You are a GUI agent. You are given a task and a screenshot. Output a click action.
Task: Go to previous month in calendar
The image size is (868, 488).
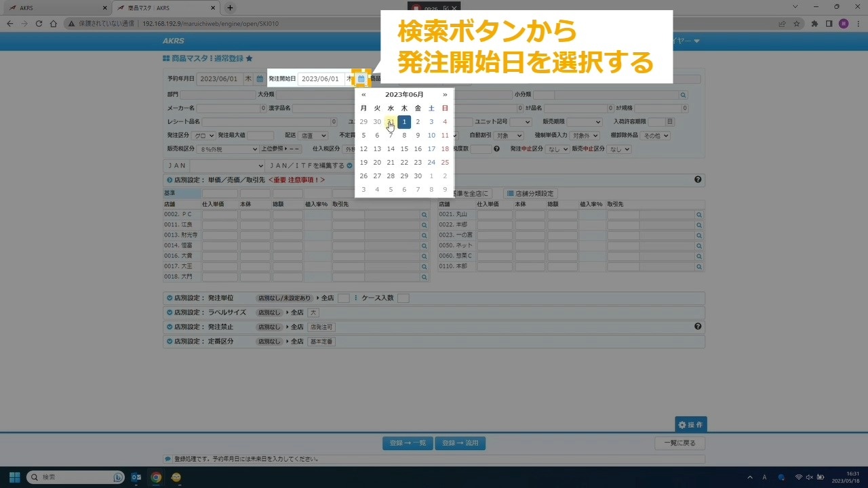click(363, 95)
